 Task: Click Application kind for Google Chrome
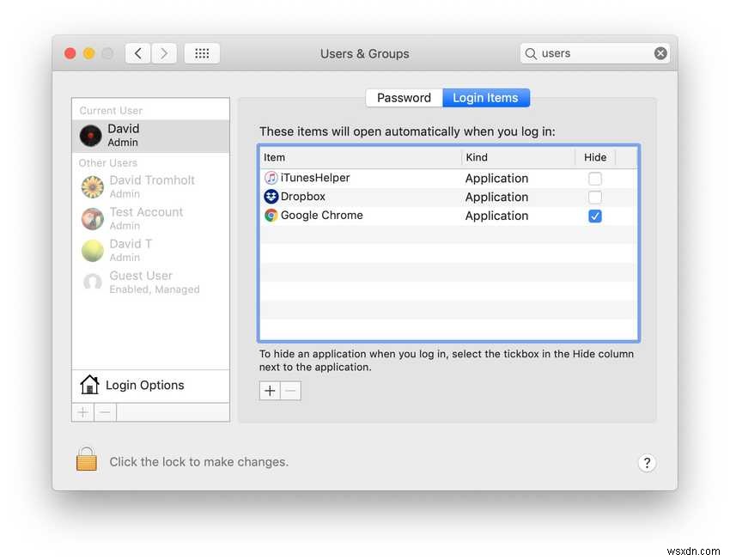pos(496,216)
